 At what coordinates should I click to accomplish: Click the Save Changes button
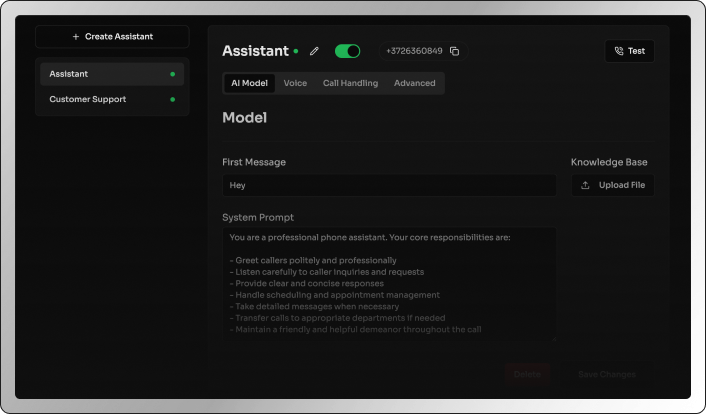(607, 374)
